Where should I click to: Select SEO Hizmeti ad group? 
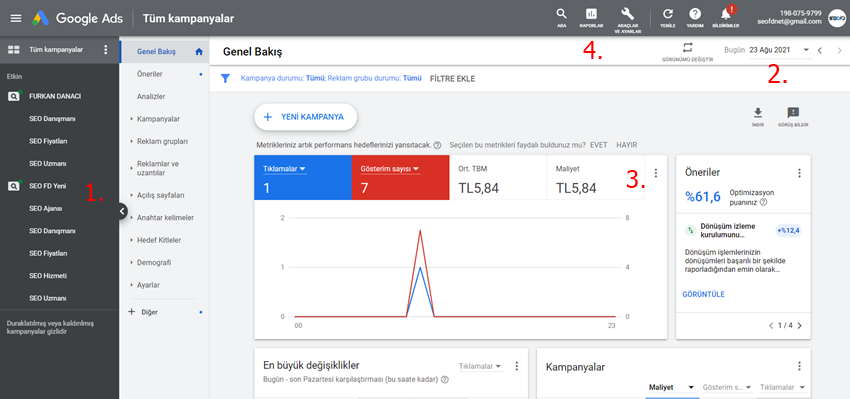pyautogui.click(x=48, y=275)
